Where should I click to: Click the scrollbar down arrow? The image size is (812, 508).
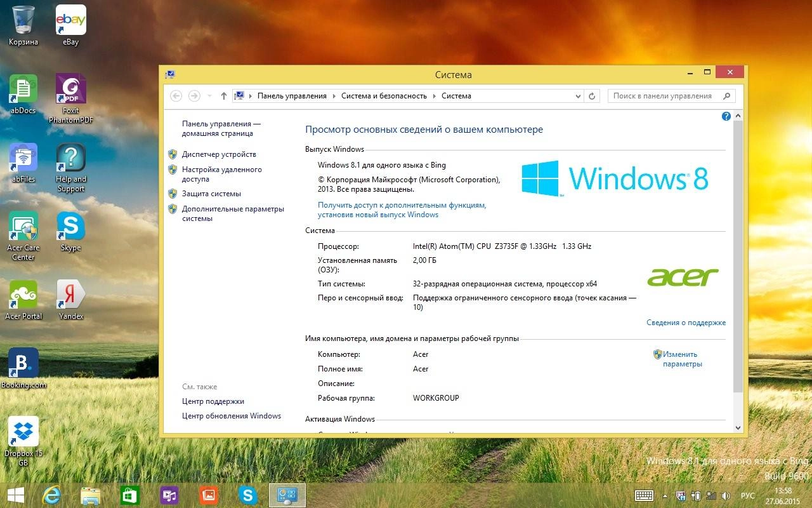pos(738,428)
